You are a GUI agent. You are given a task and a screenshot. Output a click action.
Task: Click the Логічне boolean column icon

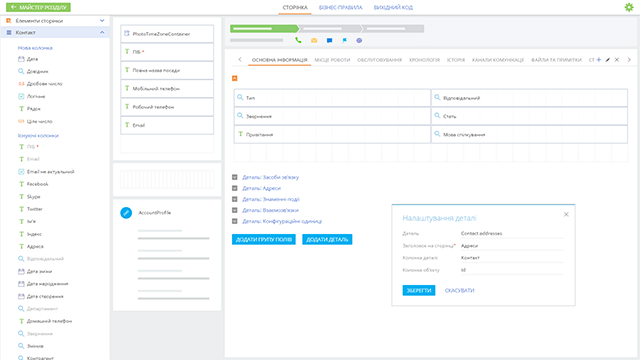(21, 96)
